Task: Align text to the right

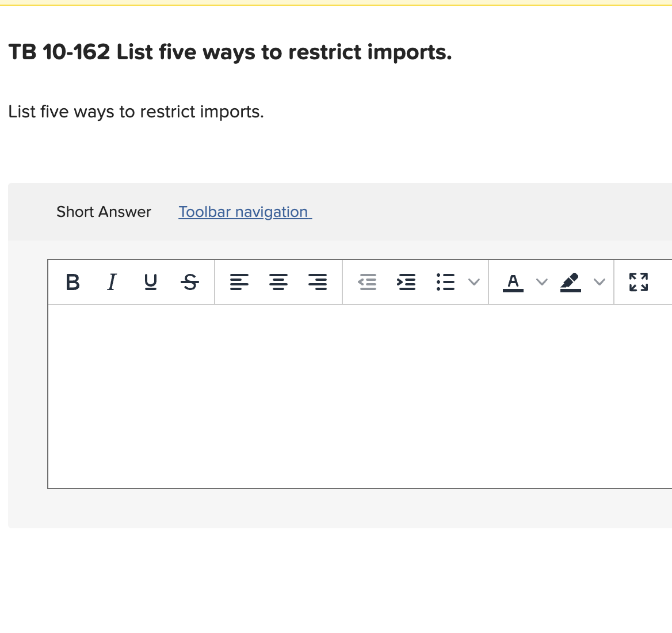Action: (x=318, y=282)
